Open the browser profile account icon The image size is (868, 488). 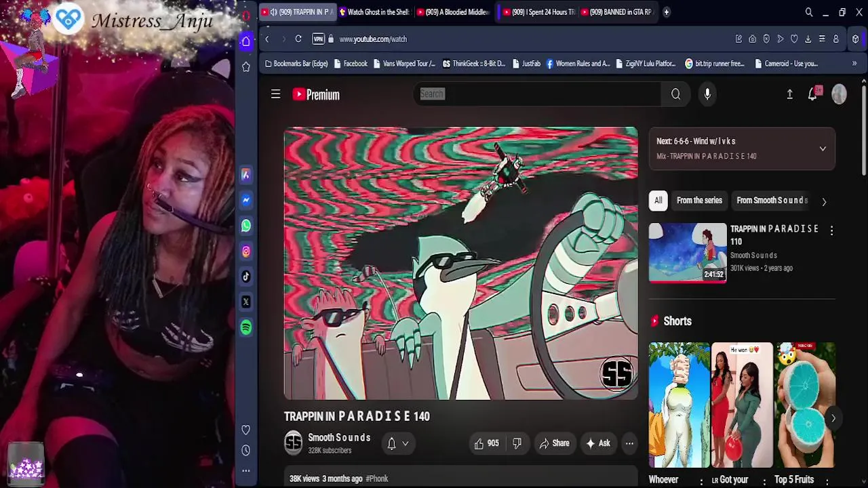[836, 39]
